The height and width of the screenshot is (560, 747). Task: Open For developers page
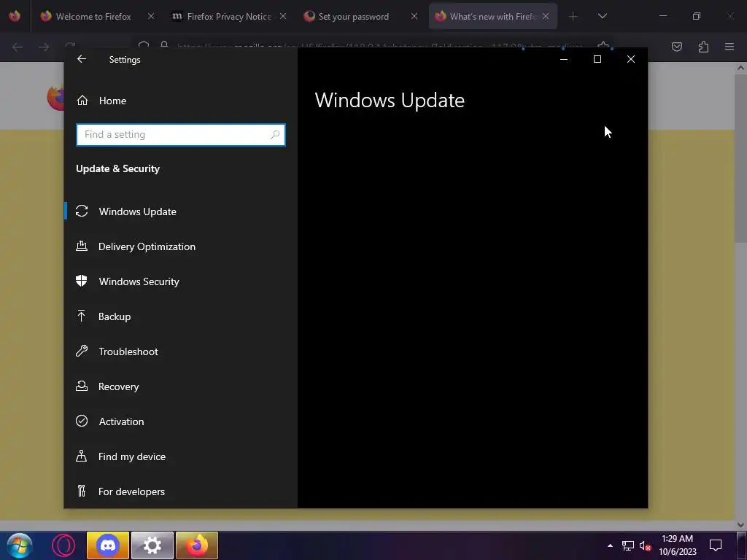[181, 491]
